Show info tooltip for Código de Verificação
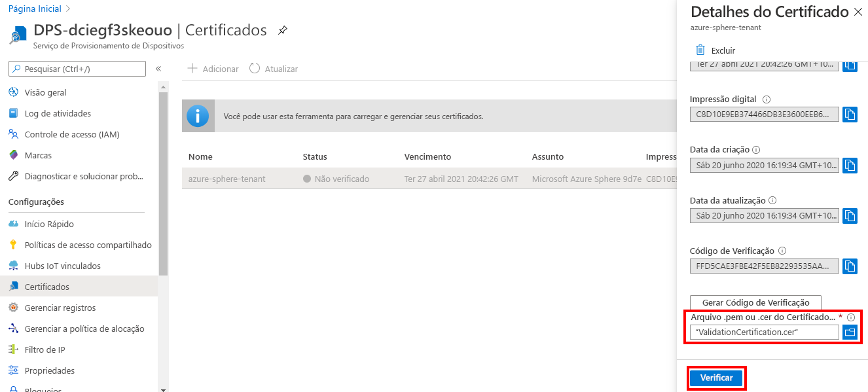The height and width of the screenshot is (392, 868). (782, 251)
